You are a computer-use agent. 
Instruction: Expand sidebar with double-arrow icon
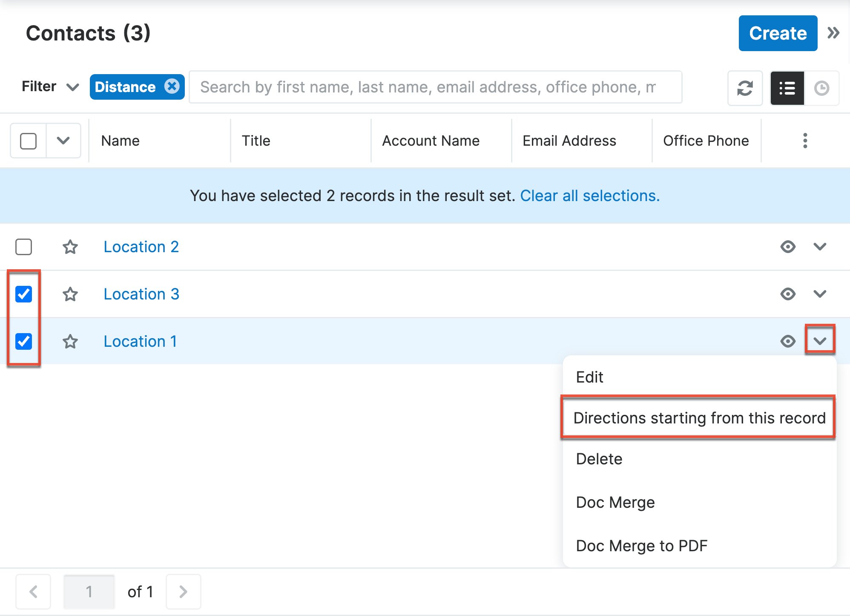[x=833, y=33]
